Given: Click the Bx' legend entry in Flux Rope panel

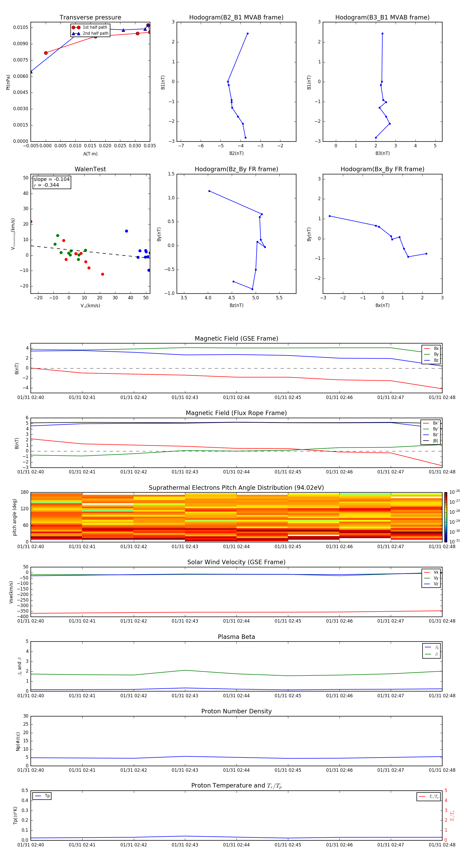Looking at the screenshot, I should tap(431, 423).
